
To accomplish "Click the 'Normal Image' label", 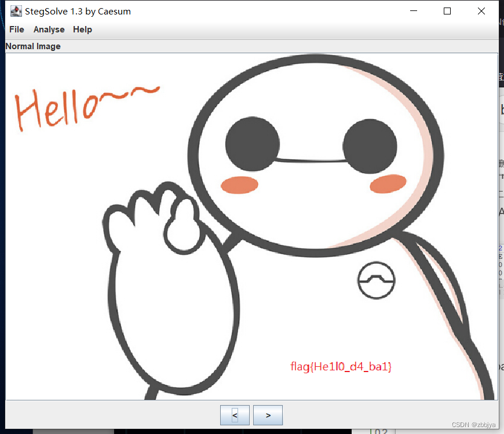I will 33,46.
